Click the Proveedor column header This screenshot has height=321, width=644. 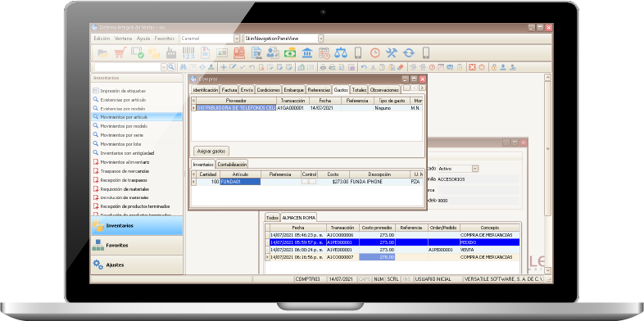[236, 101]
